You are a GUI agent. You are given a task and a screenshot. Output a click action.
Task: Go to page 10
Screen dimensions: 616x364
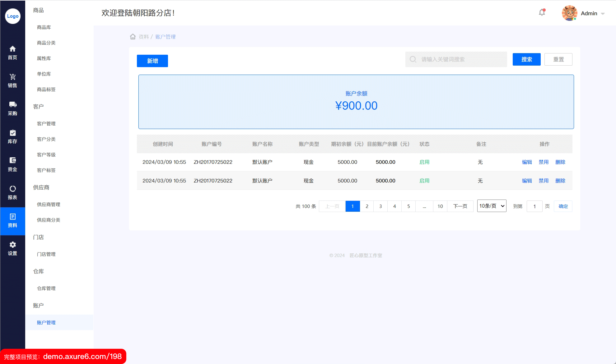(x=440, y=206)
